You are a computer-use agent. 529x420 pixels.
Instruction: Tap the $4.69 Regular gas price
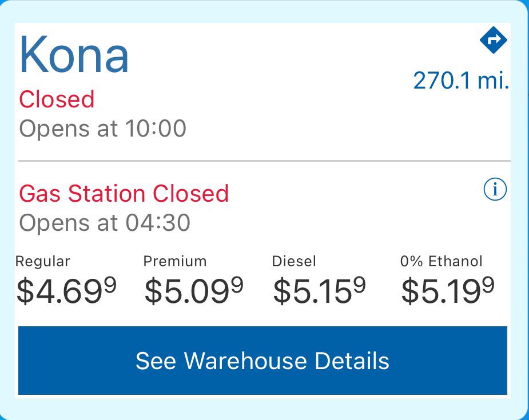(x=66, y=290)
